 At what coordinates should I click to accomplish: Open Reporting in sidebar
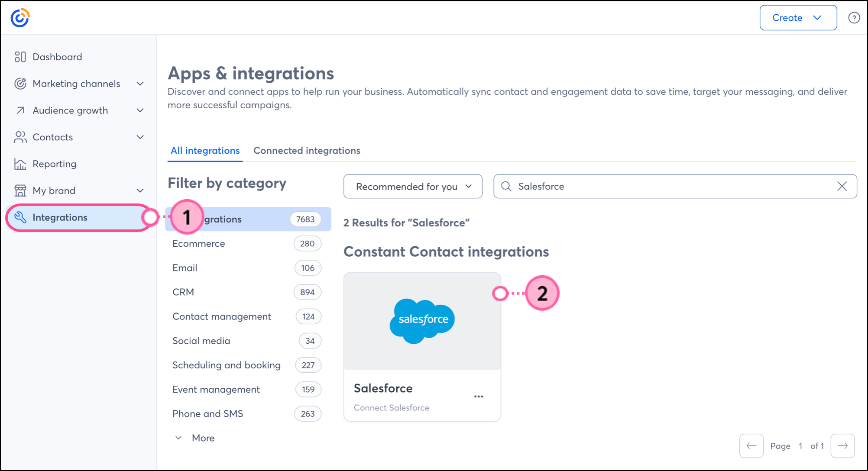tap(55, 164)
